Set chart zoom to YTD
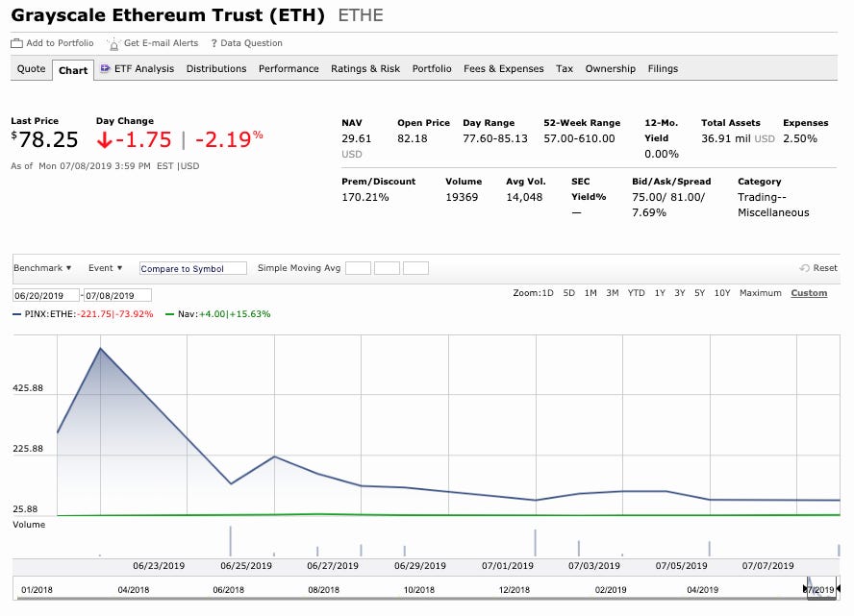The image size is (854, 616). (636, 293)
